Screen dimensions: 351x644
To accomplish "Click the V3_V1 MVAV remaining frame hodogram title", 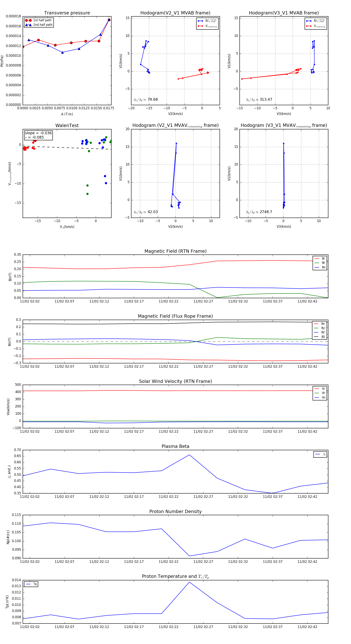I will pyautogui.click(x=284, y=125).
